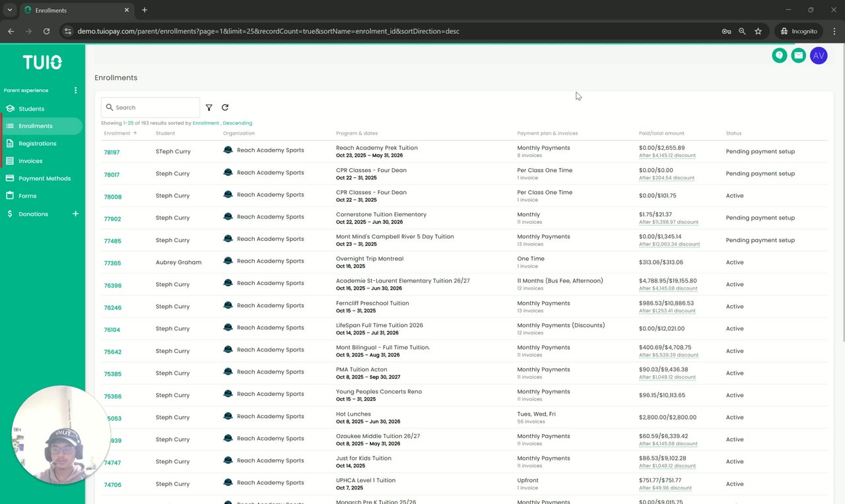Open enrollment 75385

112,374
